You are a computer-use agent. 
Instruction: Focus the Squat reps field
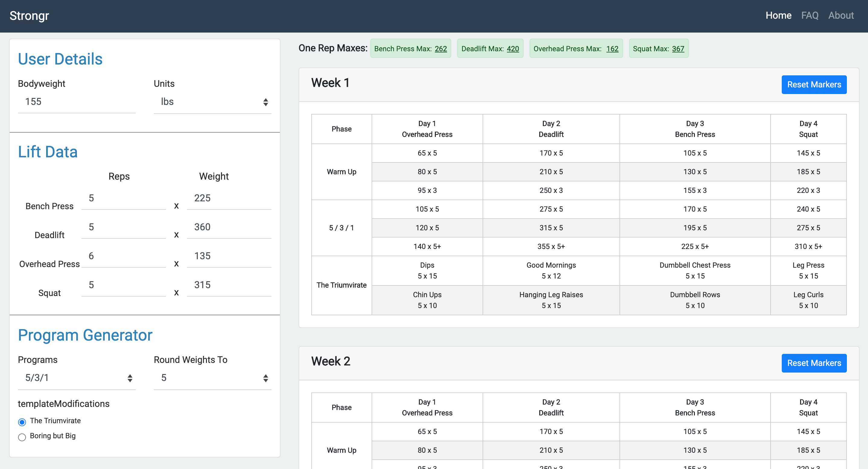pos(124,285)
